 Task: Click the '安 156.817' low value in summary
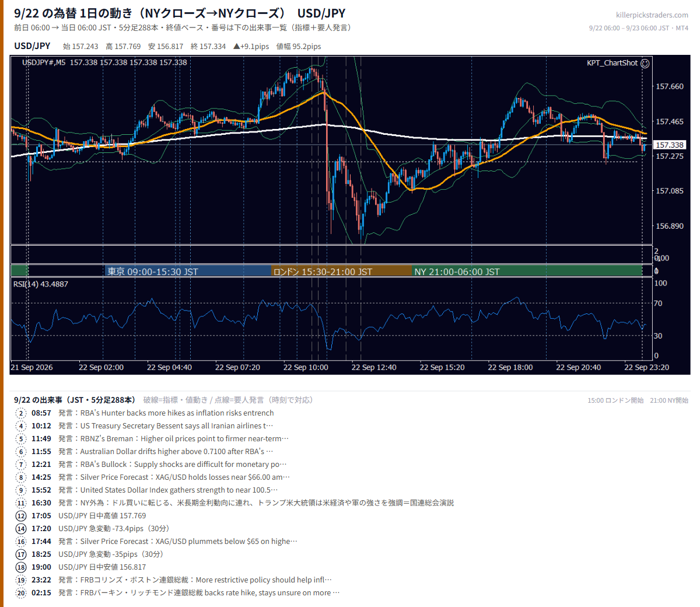[166, 47]
